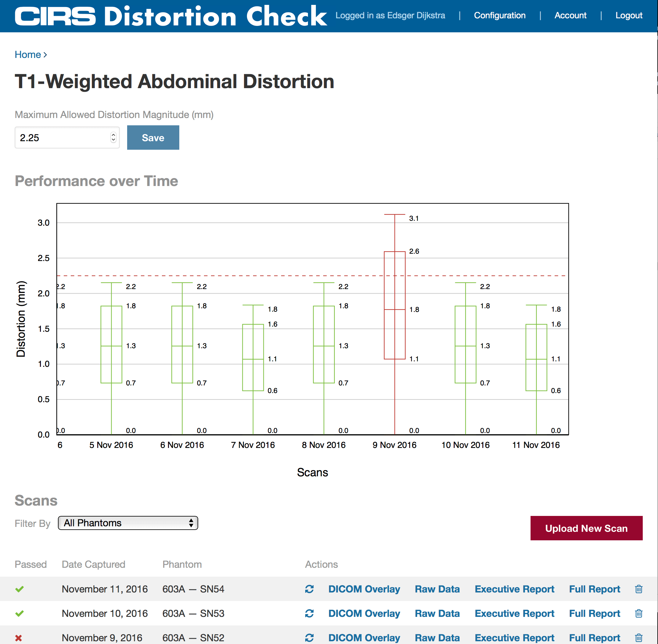Click the red failed mark for November 9
Screen dimensions: 658x644
point(19,638)
